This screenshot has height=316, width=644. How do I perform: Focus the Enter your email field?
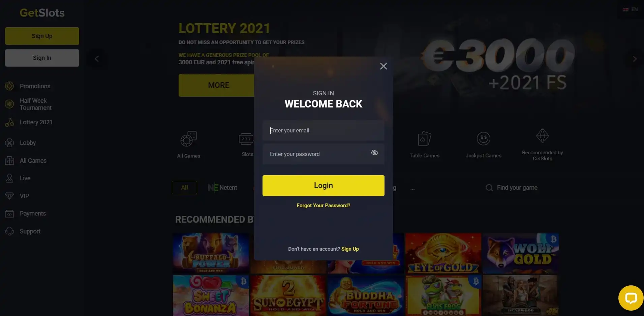323,130
